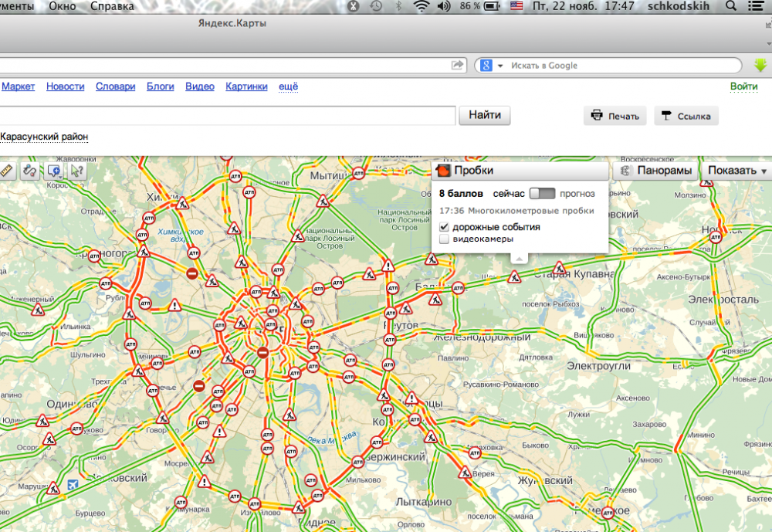Toggle the сейчас/прогноз traffic switch
The image size is (772, 532).
(542, 193)
